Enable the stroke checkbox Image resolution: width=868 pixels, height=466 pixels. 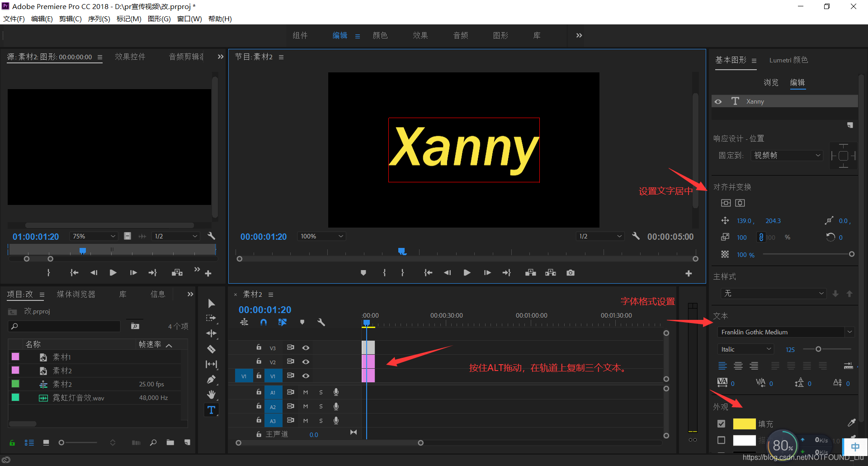coord(722,440)
